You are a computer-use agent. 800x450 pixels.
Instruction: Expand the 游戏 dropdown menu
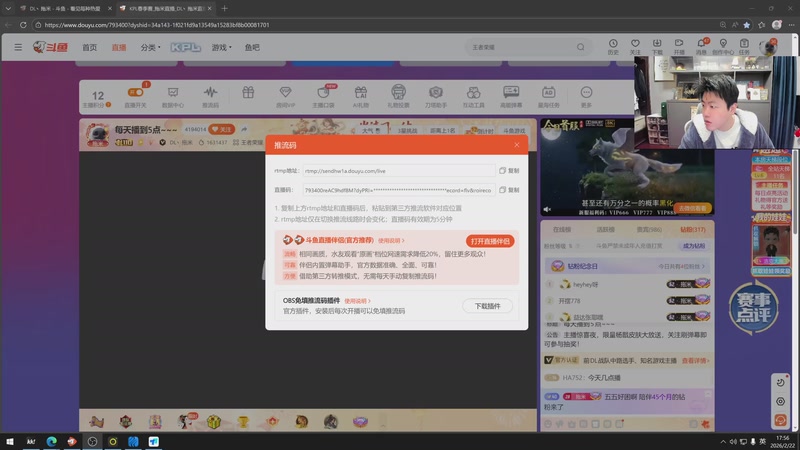(x=221, y=47)
